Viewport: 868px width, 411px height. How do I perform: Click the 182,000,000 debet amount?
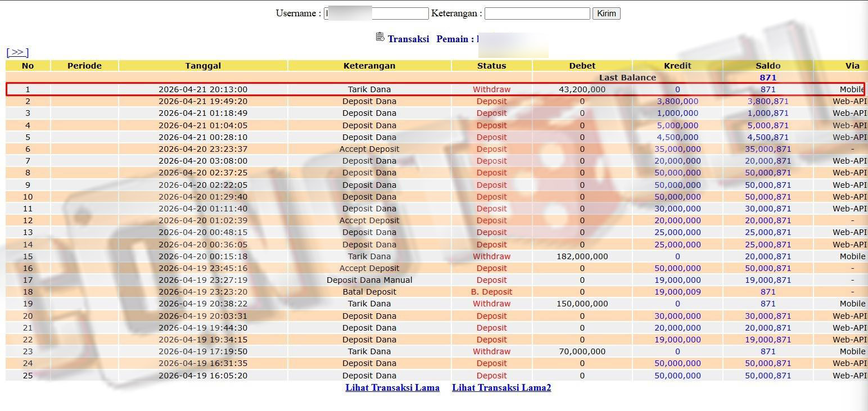(x=582, y=256)
